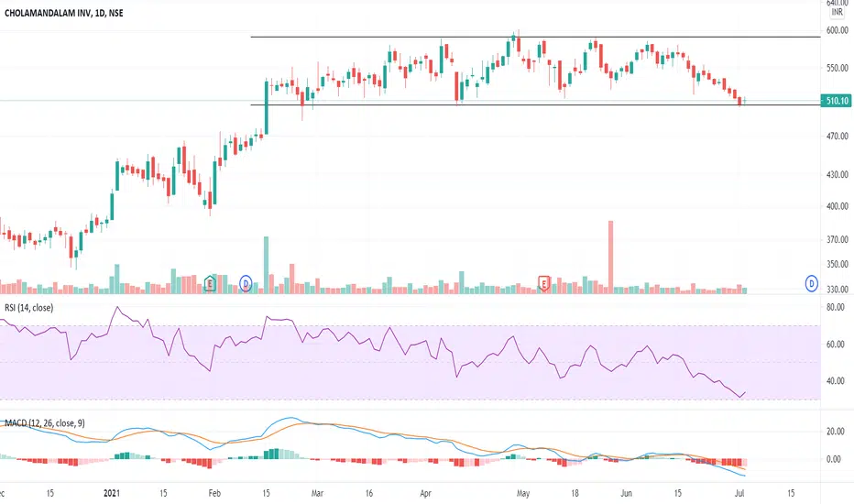Image resolution: width=854 pixels, height=504 pixels.
Task: Select the MACD (12, 26, close, 9) indicator label
Action: coord(45,423)
